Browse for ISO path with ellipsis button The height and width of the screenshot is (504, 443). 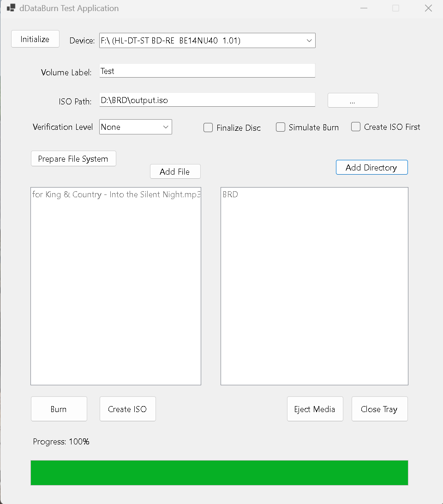coord(353,101)
